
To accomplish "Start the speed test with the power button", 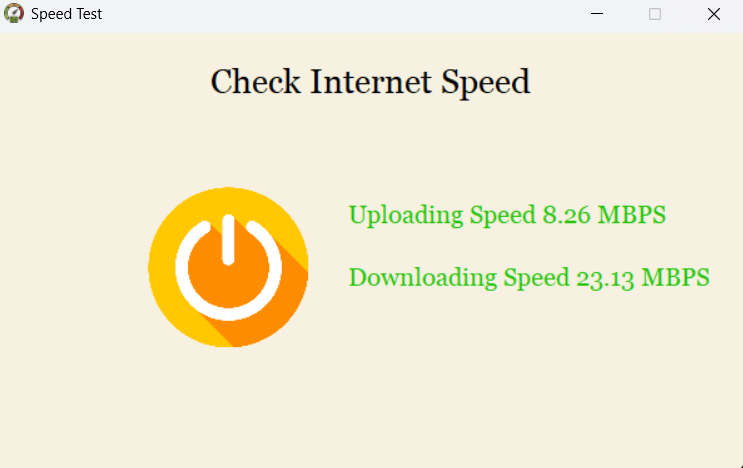I will 228,267.
